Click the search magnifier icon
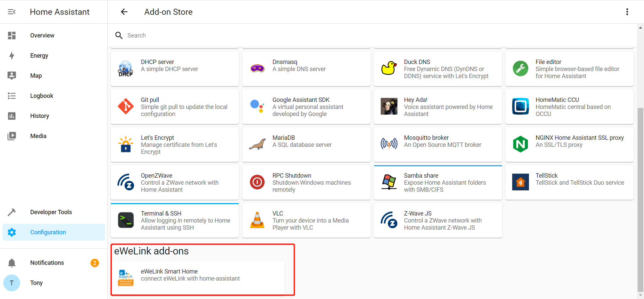 (119, 36)
